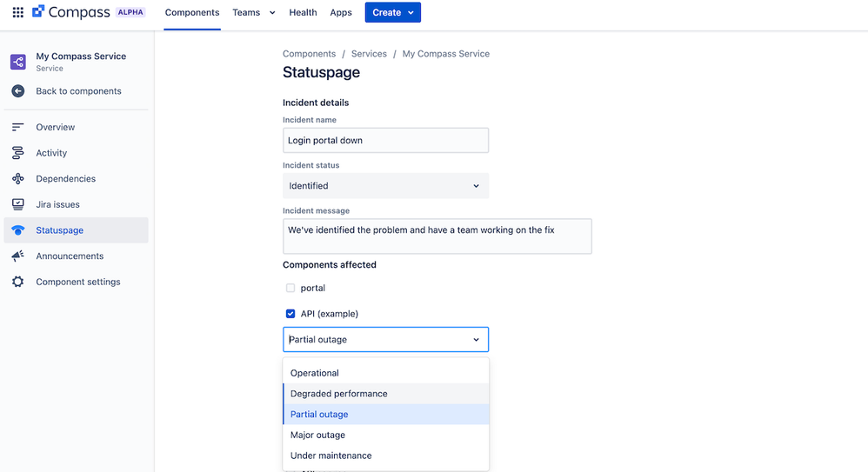Click the Compass logo icon
Screen dimensions: 868x472
[x=38, y=11]
